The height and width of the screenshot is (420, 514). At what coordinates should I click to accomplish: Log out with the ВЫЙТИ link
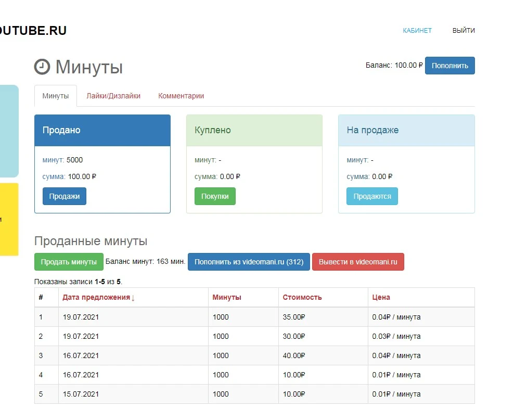click(x=464, y=31)
